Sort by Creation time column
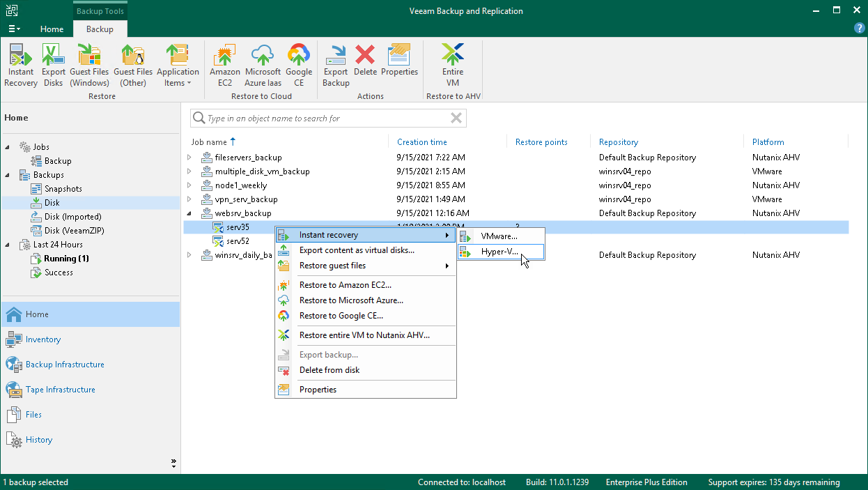868x490 pixels. (422, 142)
